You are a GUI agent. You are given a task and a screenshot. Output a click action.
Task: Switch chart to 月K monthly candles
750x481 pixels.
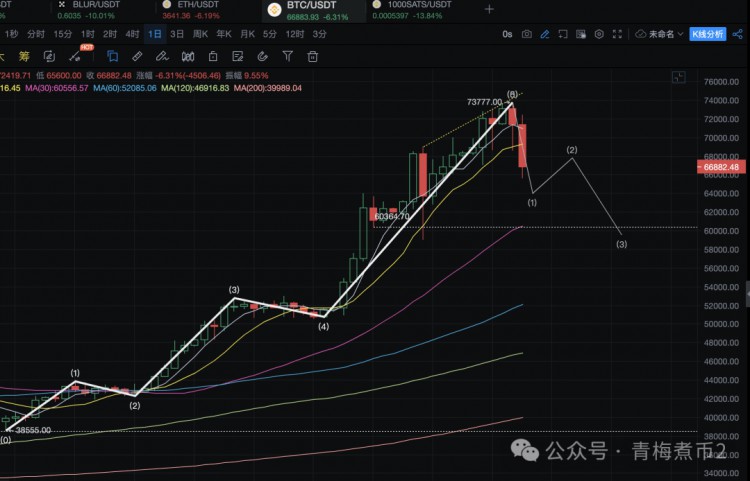[248, 34]
